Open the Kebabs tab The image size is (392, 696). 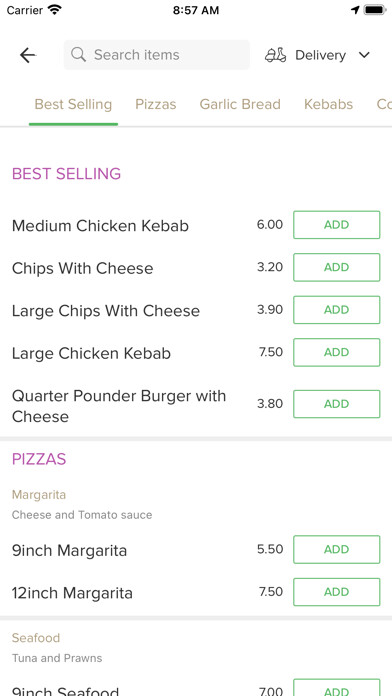point(329,104)
